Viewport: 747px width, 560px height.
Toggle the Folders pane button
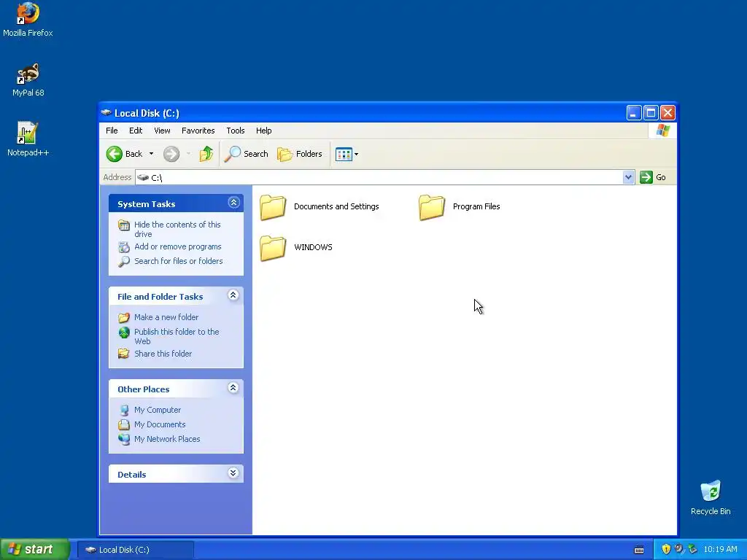point(300,154)
